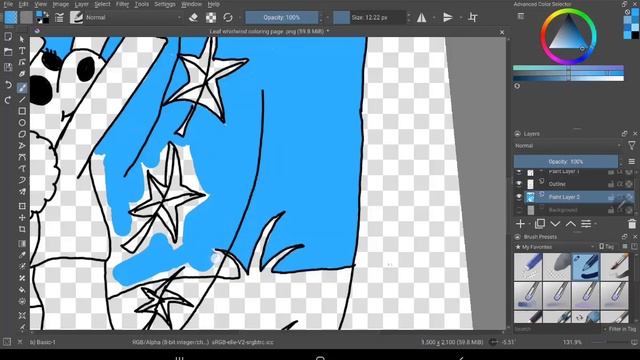Open Layers panel hamburger options menu
Image resolution: width=640 pixels, height=360 pixels.
632,162
